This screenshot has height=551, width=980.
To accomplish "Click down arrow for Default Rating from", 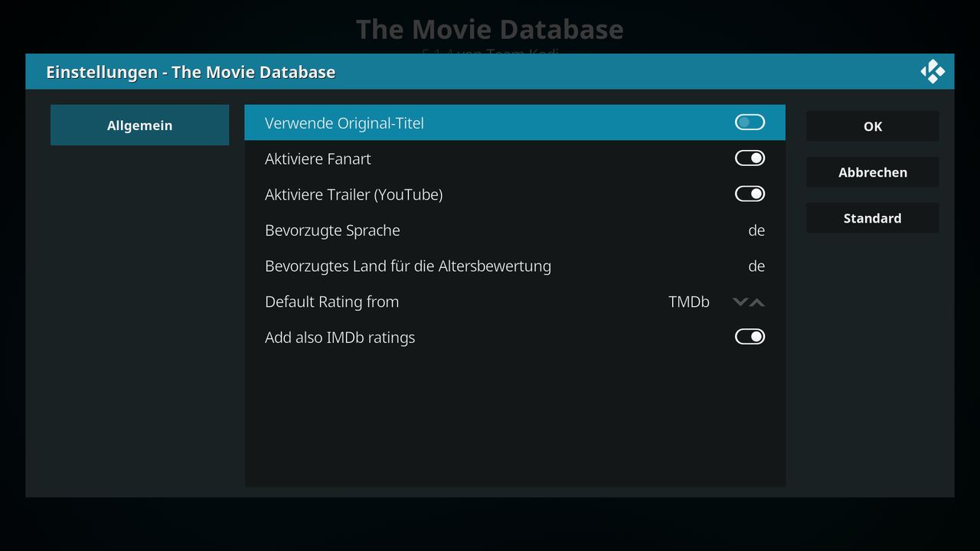I will [x=740, y=302].
